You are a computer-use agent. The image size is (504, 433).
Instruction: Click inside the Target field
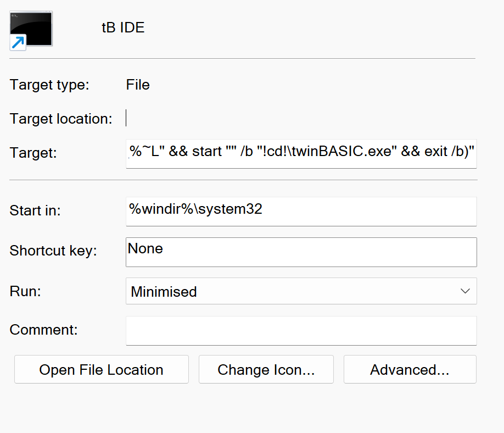(x=301, y=154)
